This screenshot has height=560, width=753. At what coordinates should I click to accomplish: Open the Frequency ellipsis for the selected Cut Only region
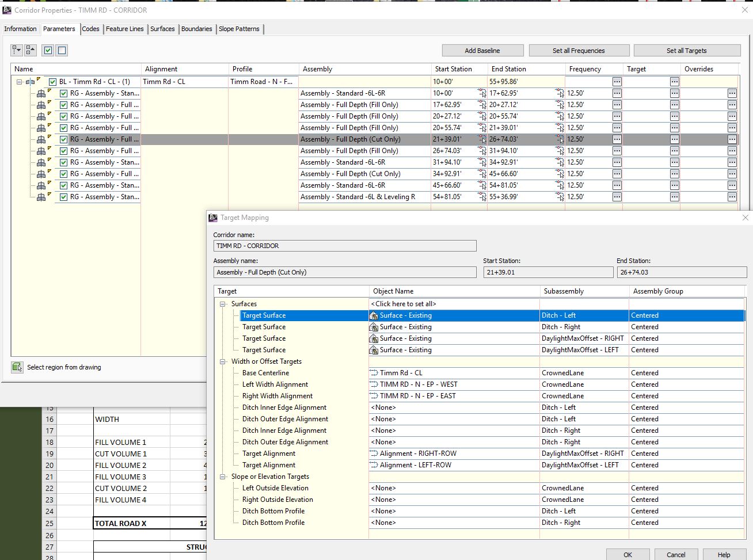click(617, 139)
